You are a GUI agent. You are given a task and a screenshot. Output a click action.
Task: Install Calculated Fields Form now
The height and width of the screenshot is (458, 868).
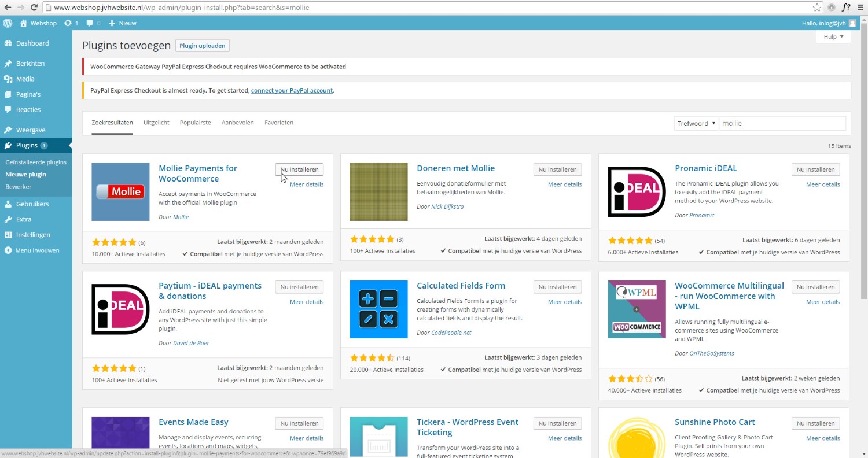point(557,287)
